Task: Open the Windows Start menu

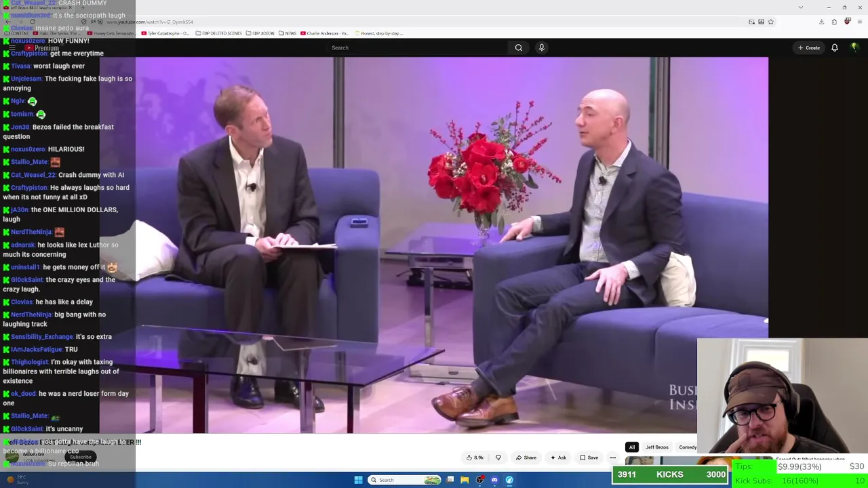Action: point(358,480)
